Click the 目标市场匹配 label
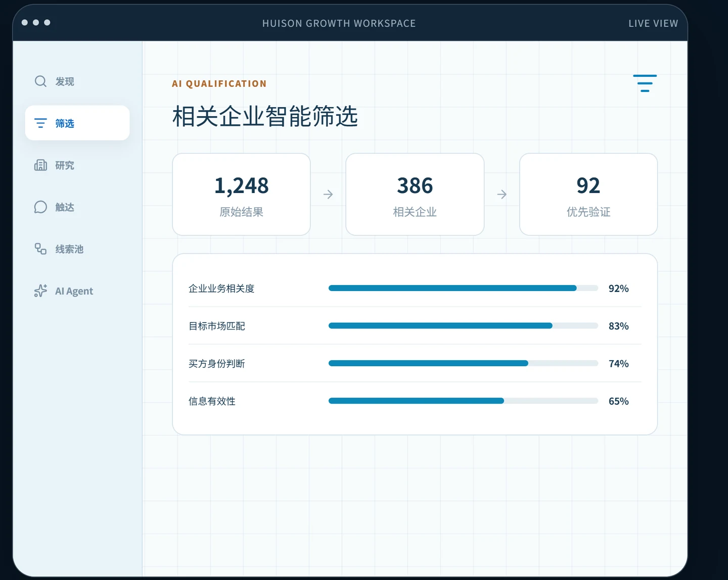The image size is (728, 580). coord(217,326)
